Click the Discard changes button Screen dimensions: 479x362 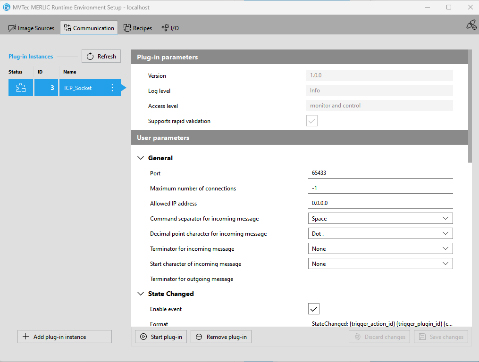pos(380,337)
